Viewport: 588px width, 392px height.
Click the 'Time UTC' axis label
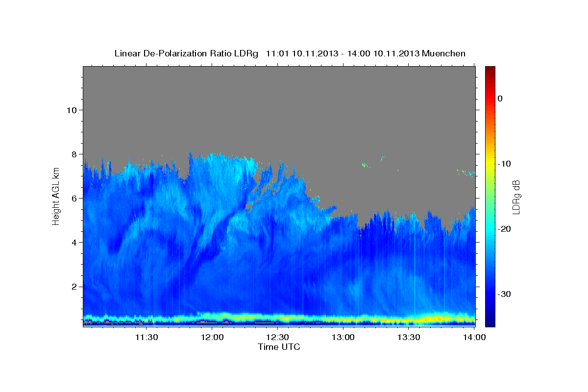click(x=279, y=347)
